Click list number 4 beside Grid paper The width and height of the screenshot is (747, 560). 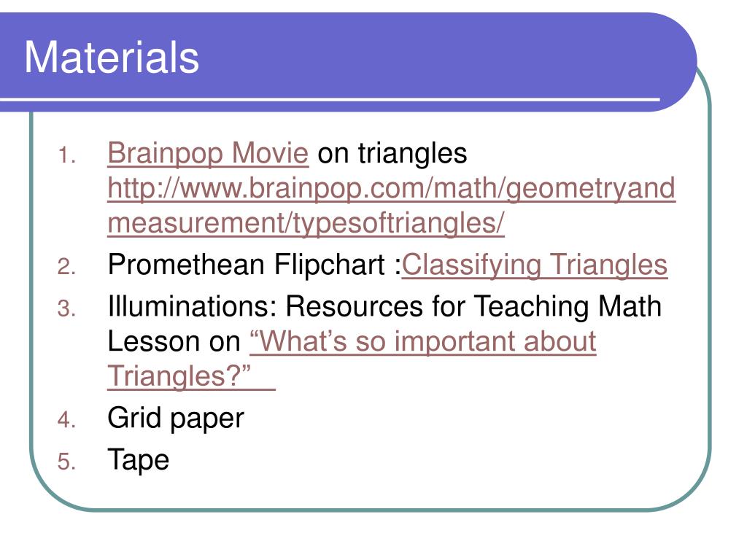pos(66,420)
